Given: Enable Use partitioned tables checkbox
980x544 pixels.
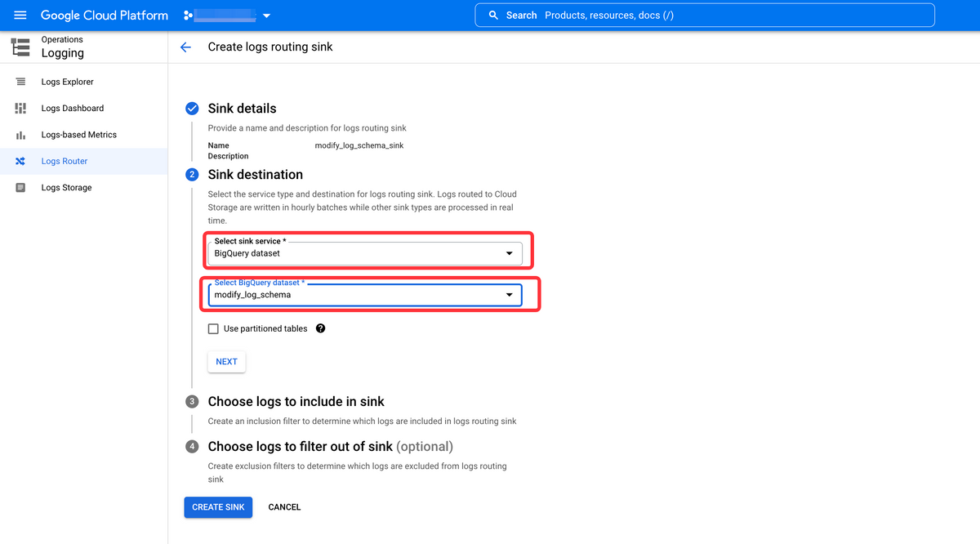Looking at the screenshot, I should pyautogui.click(x=214, y=328).
